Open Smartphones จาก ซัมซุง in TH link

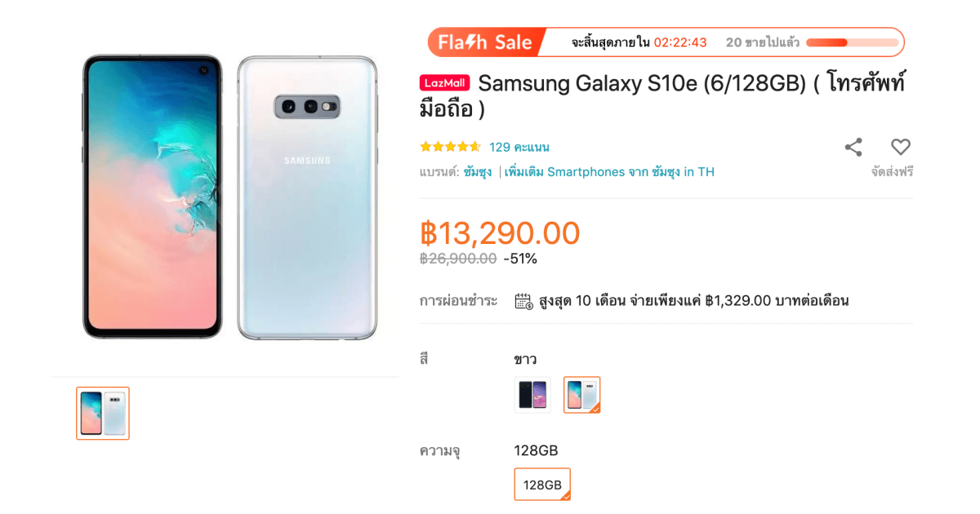click(x=607, y=172)
